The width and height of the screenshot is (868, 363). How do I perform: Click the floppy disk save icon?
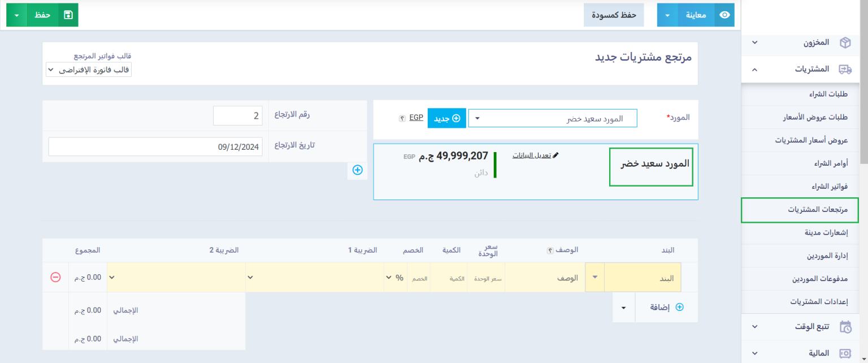(x=68, y=15)
